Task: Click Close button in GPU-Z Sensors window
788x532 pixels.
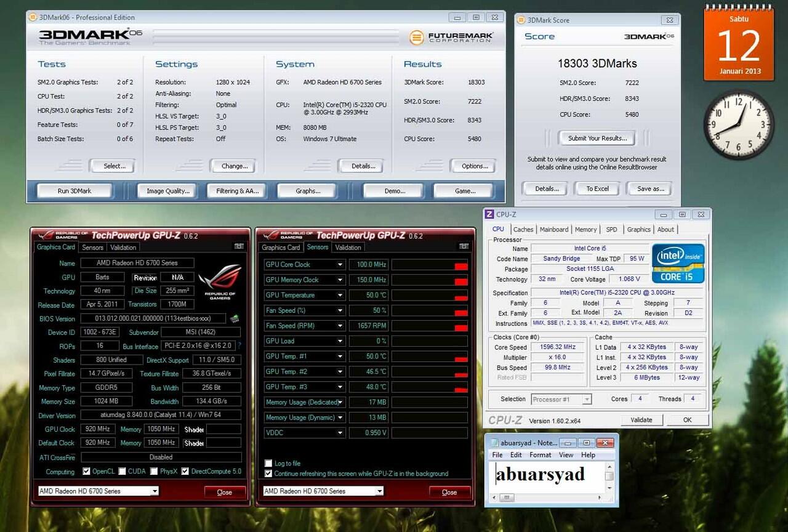Action: point(450,492)
